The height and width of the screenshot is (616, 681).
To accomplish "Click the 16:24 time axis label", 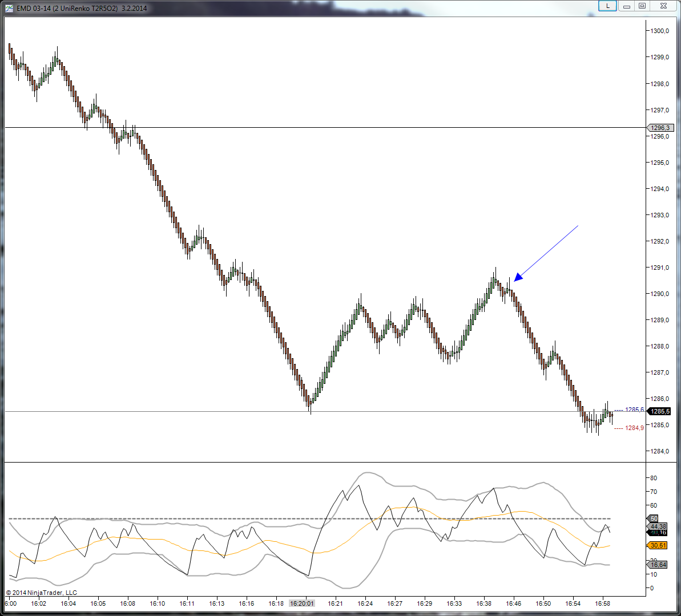I will tap(365, 603).
